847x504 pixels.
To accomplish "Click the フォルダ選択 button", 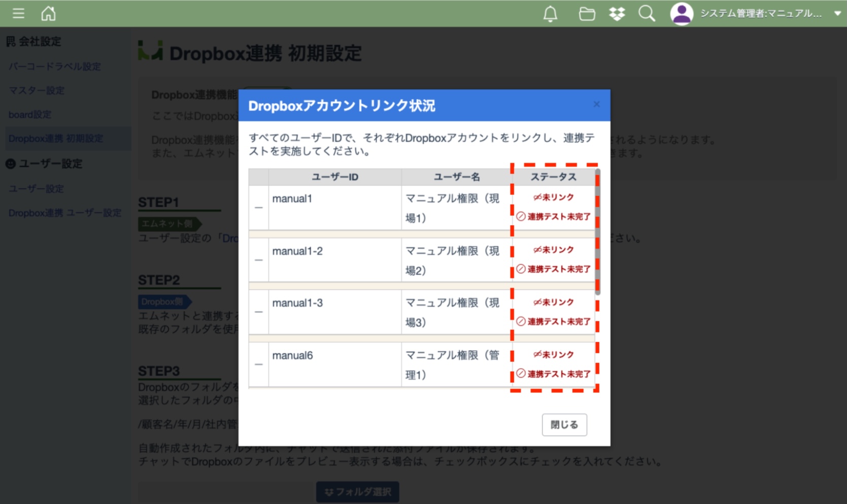I will (358, 492).
